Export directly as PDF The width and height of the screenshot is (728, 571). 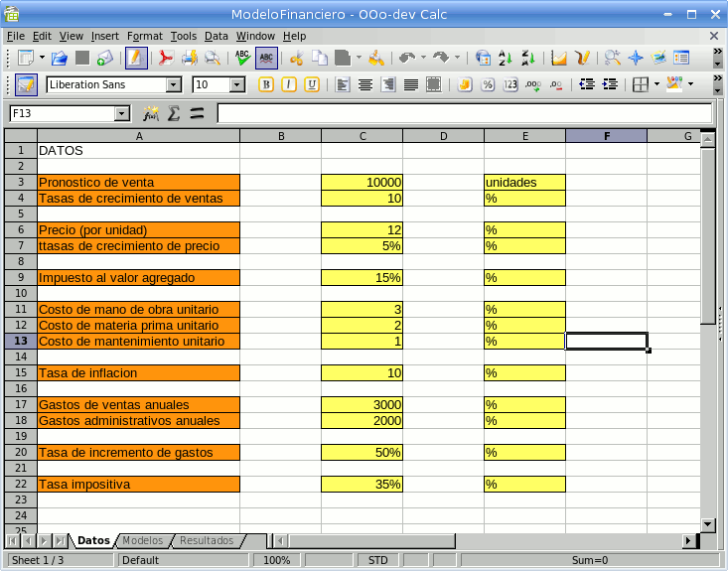pyautogui.click(x=166, y=58)
